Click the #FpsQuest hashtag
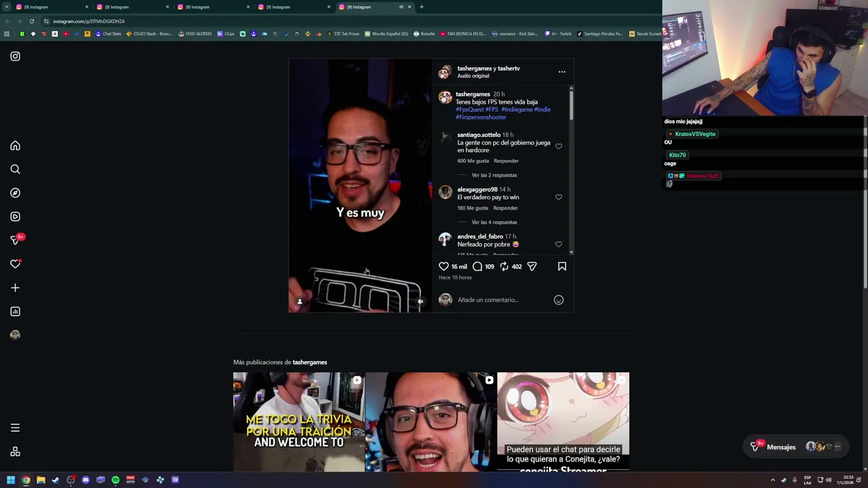This screenshot has height=488, width=868. [x=469, y=109]
